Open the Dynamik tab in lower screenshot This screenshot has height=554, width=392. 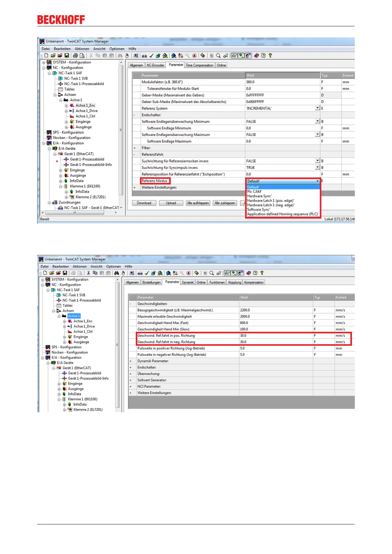188,283
